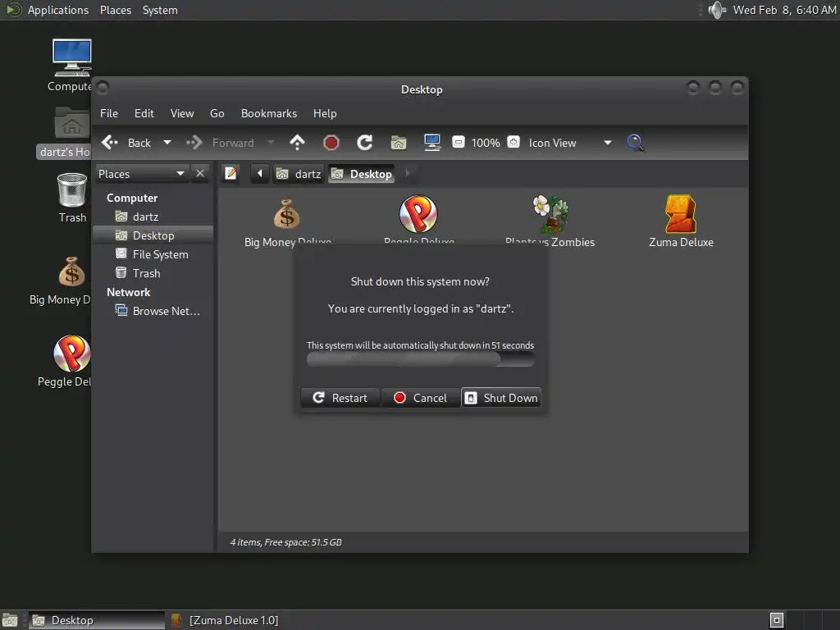Click the Computer toolbar icon
The image size is (840, 630).
point(432,143)
